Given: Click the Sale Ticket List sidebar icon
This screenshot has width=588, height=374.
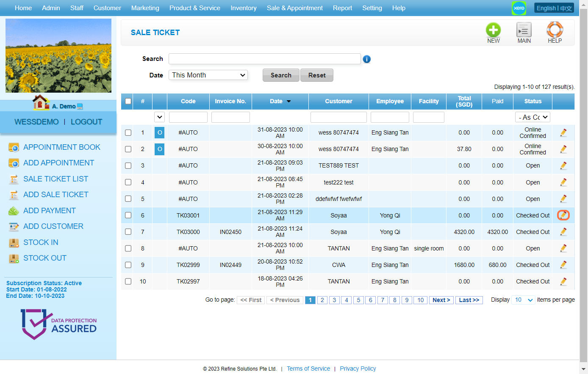Looking at the screenshot, I should point(14,179).
